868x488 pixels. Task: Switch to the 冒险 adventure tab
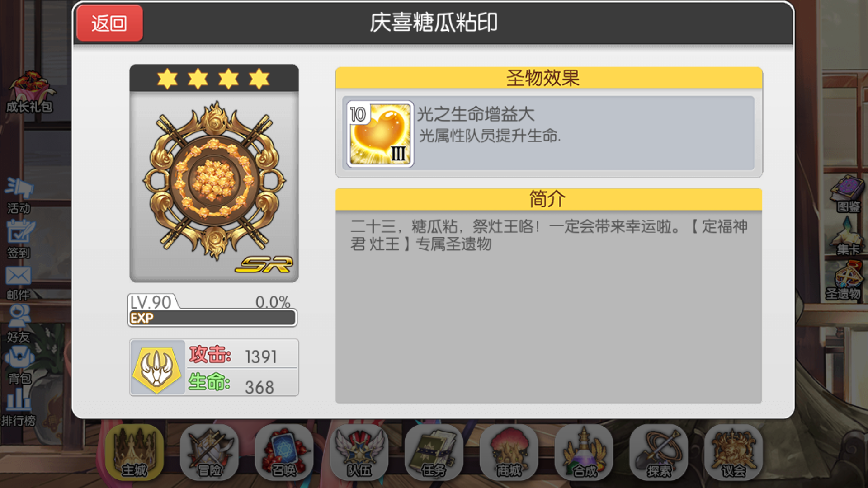(209, 452)
